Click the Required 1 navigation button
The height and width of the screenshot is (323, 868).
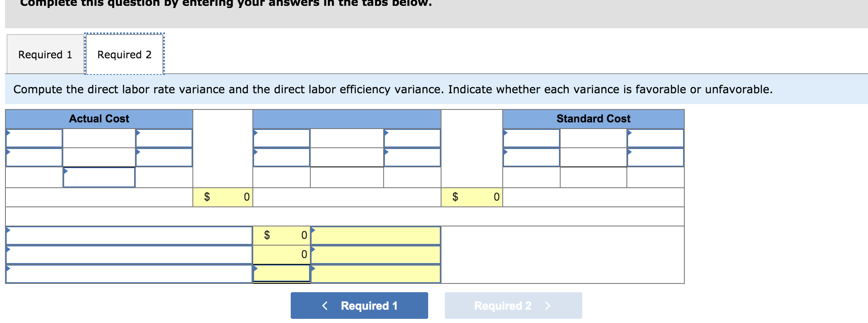[x=359, y=306]
